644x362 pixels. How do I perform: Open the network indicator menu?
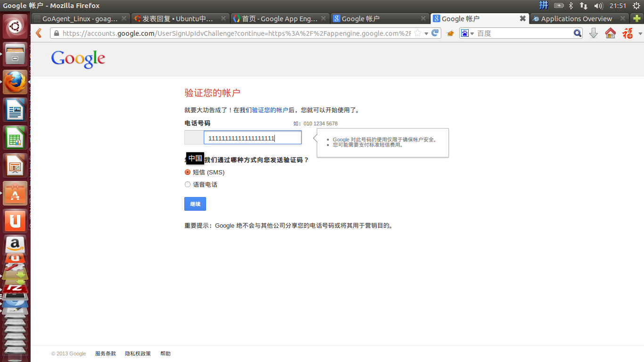coord(584,6)
